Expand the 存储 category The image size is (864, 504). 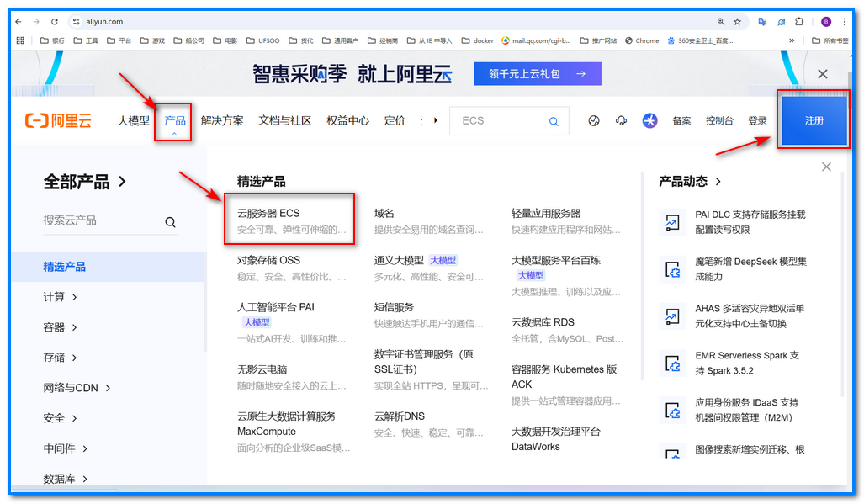point(60,358)
